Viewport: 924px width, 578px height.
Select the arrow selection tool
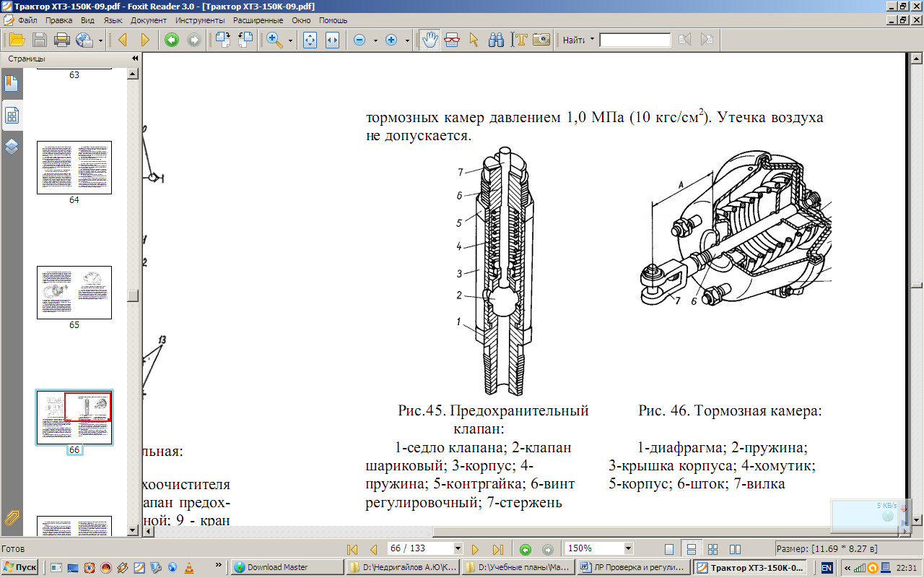(474, 40)
